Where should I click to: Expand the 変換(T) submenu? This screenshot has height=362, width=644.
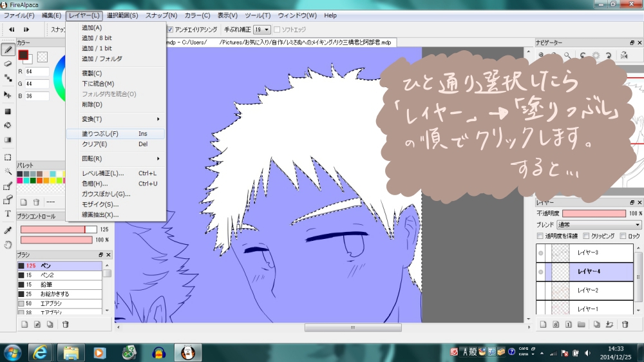(x=116, y=119)
